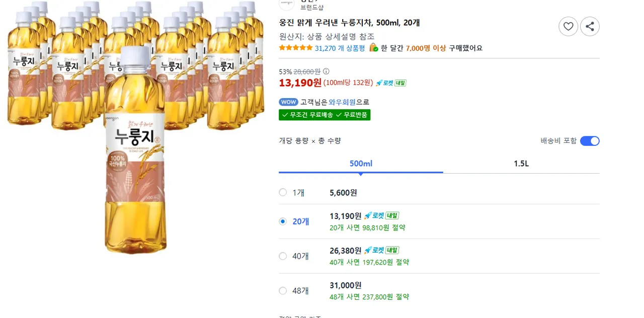
Task: Click the 브랜드샵 brand shop link
Action: (x=312, y=8)
